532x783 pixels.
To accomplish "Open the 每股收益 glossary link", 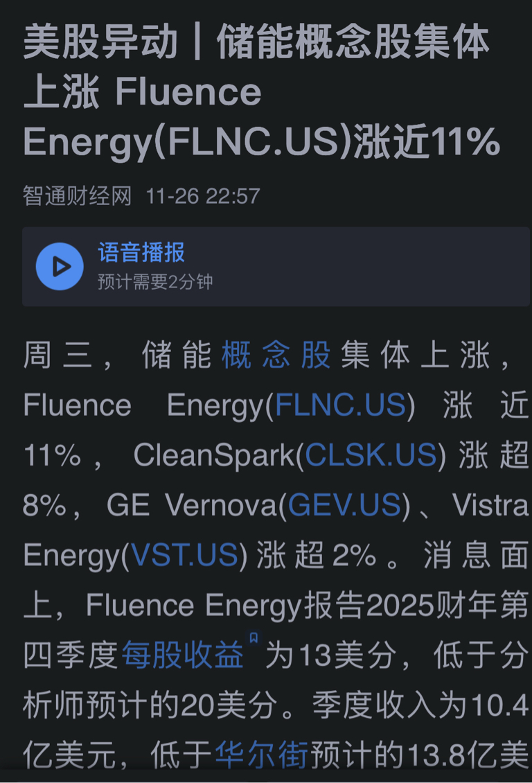I will (x=182, y=655).
